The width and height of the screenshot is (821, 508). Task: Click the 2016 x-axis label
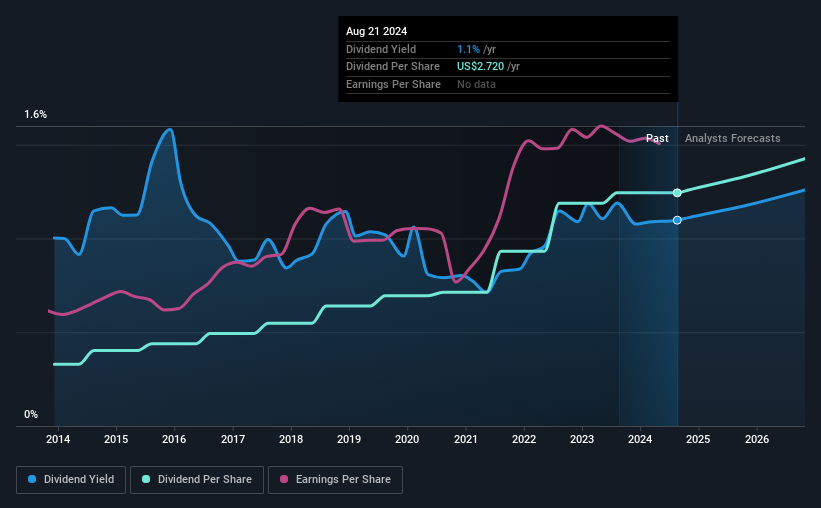(x=174, y=439)
